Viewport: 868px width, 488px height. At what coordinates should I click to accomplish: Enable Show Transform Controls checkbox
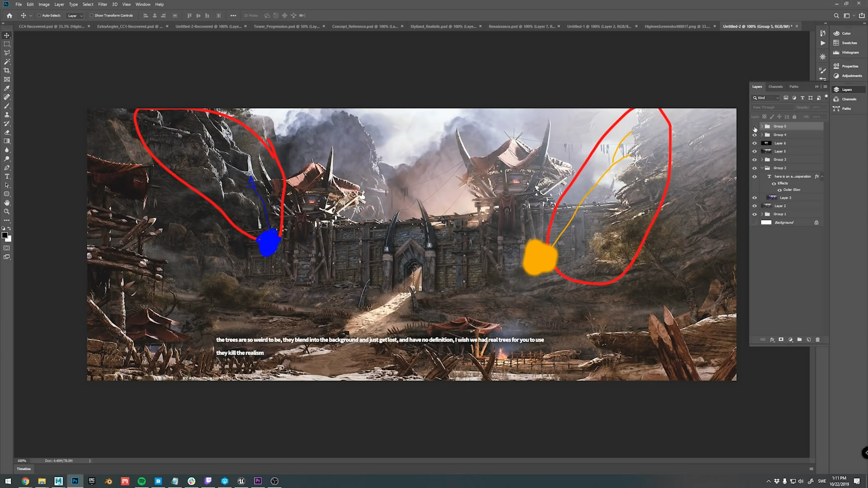pos(91,15)
